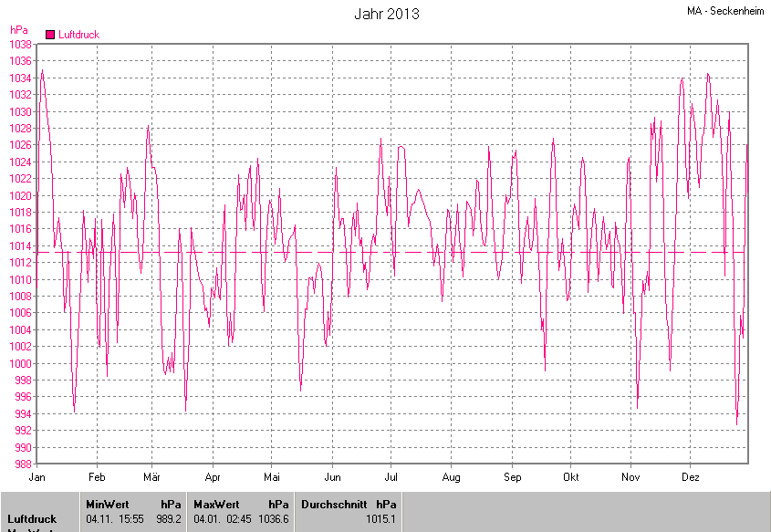Viewport: 771px width, 532px height.
Task: Select the Mär month label on the x-axis
Action: coord(152,477)
